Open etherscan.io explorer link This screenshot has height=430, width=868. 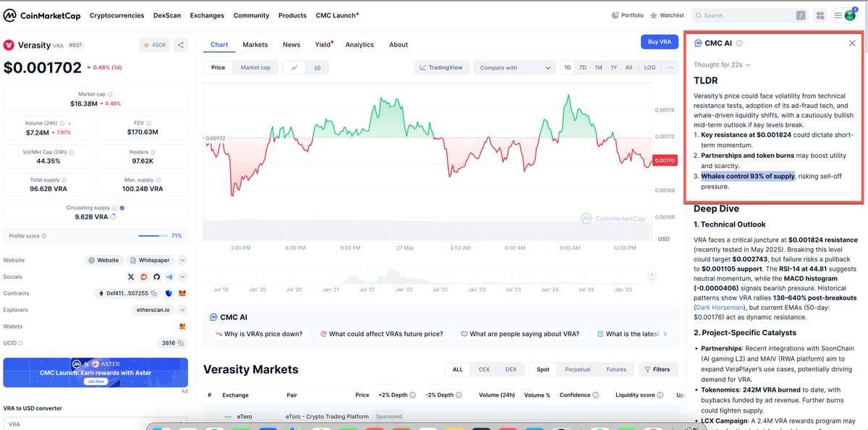pyautogui.click(x=153, y=310)
